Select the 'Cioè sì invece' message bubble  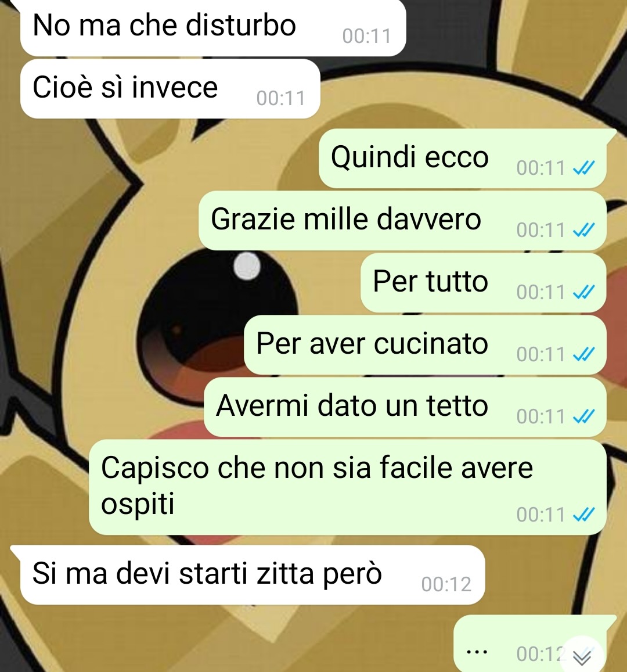(x=170, y=89)
